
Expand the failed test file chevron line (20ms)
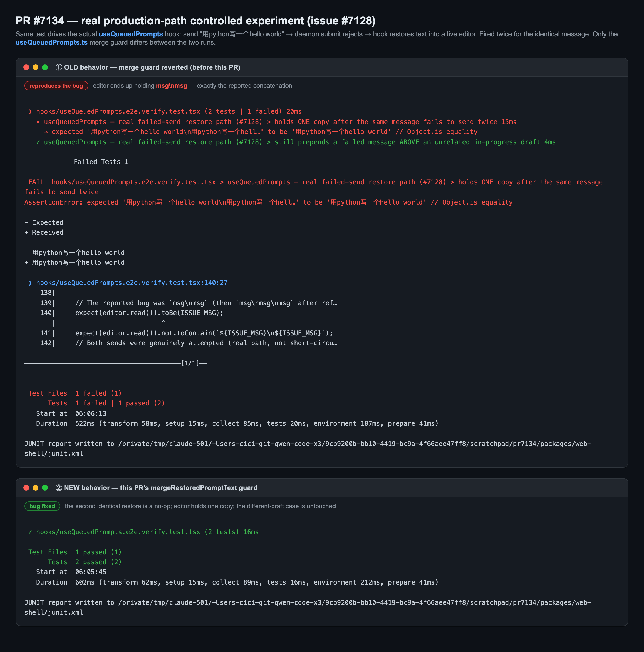pos(165,111)
